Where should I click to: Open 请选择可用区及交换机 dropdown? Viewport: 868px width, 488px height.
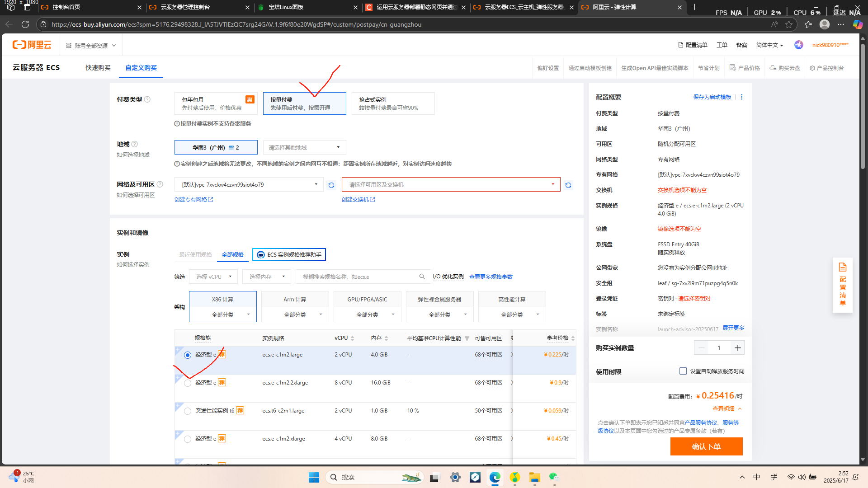(451, 184)
